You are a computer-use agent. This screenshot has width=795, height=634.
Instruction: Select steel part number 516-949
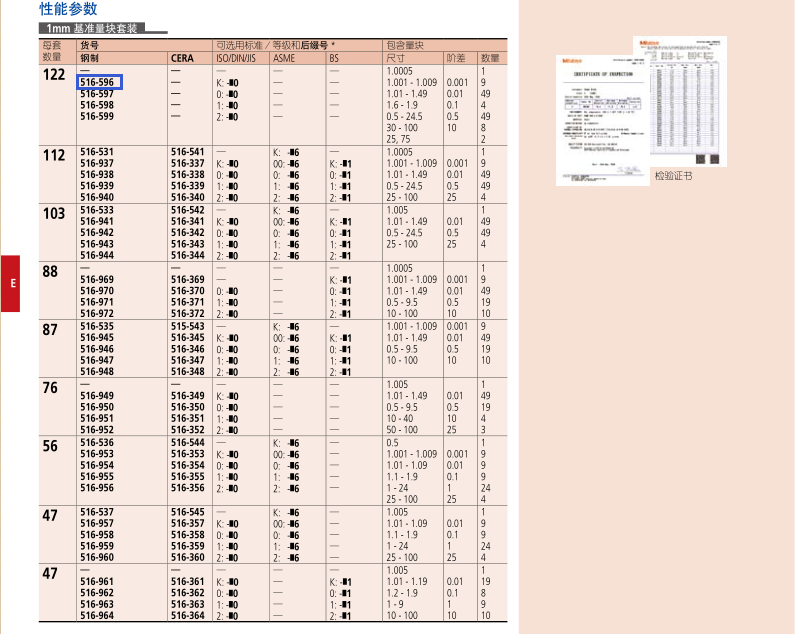(97, 396)
